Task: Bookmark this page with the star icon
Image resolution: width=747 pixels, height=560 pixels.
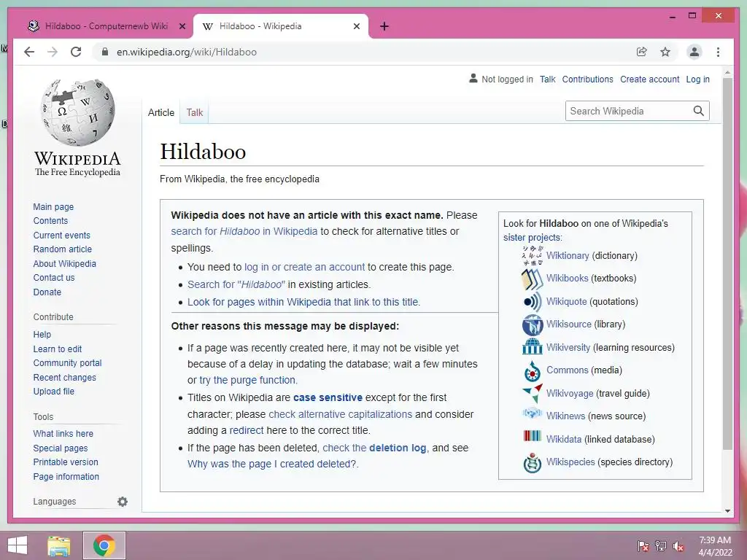Action: click(x=665, y=52)
